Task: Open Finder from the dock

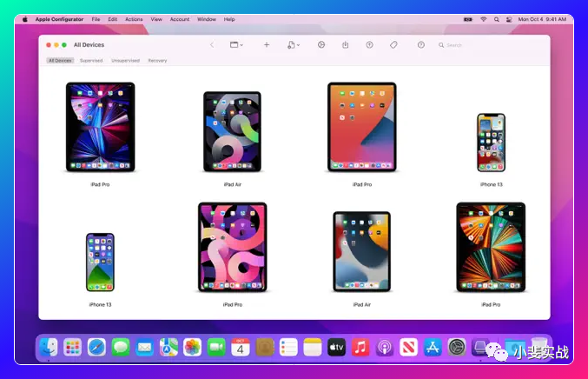Action: point(49,347)
